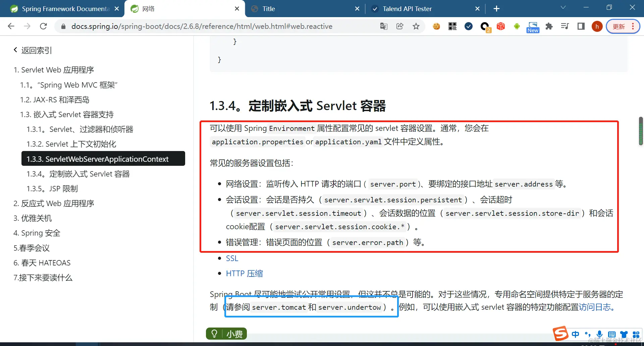Open 1.3.2. Servlet 上下文初始化 entry
Viewport: 644px width, 346px height.
pyautogui.click(x=71, y=144)
